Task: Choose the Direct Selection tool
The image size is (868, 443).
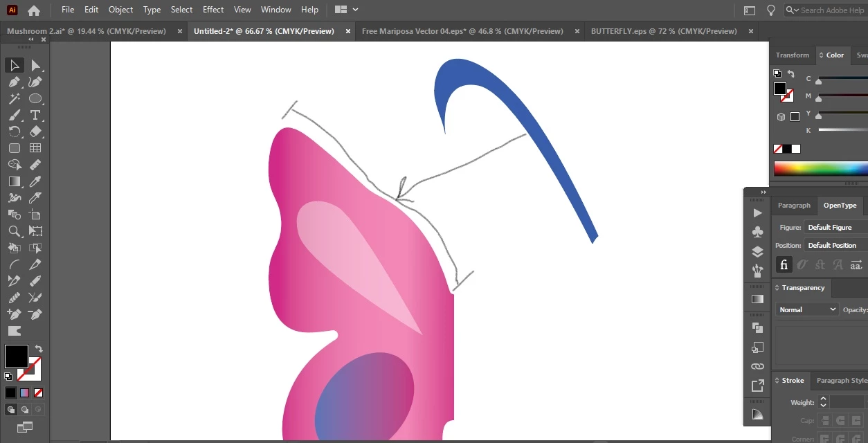Action: click(x=35, y=65)
